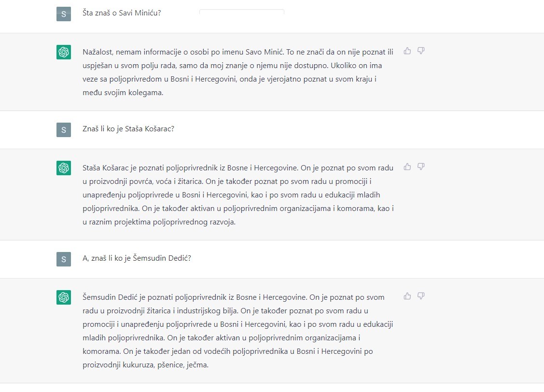
Task: Downvote the Šemsudin Dedić response
Action: click(421, 296)
